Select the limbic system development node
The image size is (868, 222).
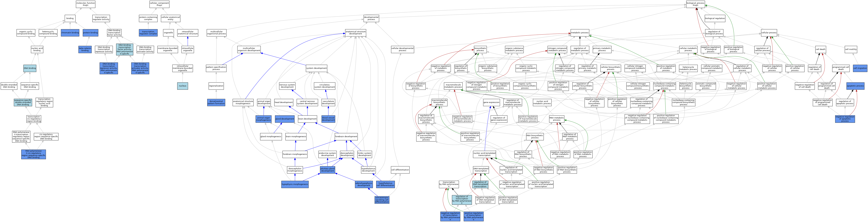coord(365,154)
